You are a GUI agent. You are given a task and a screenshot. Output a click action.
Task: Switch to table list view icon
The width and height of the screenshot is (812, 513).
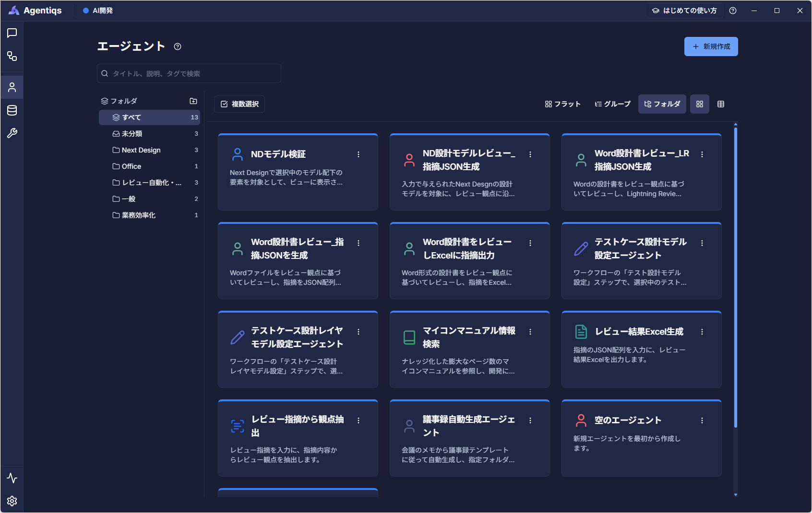721,104
